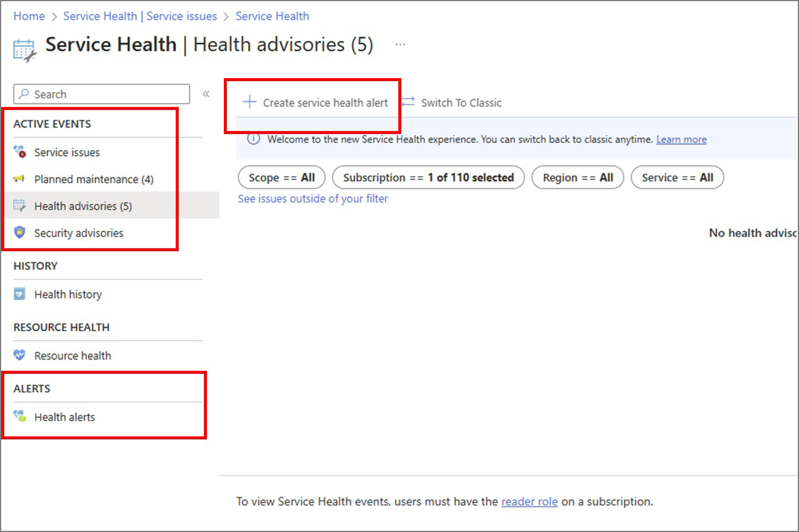This screenshot has height=532, width=799.
Task: Open the Service == All filter
Action: 677,177
